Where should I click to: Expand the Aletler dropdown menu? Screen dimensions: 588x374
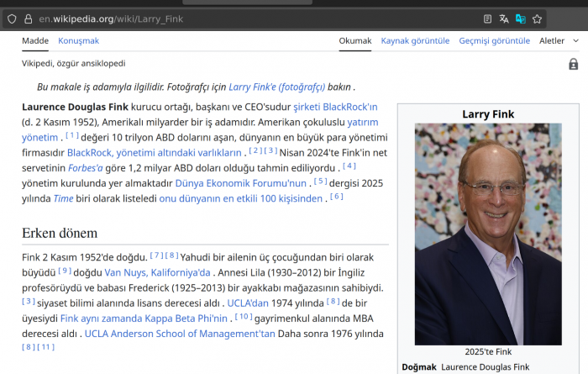tap(559, 40)
